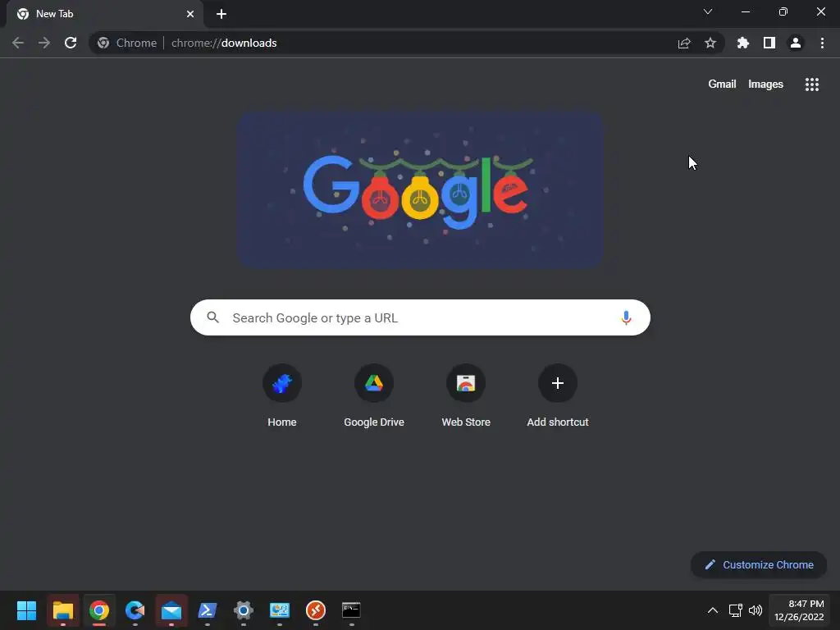Screen dimensions: 840x630
Task: Select the New Tab tab
Action: [104, 14]
